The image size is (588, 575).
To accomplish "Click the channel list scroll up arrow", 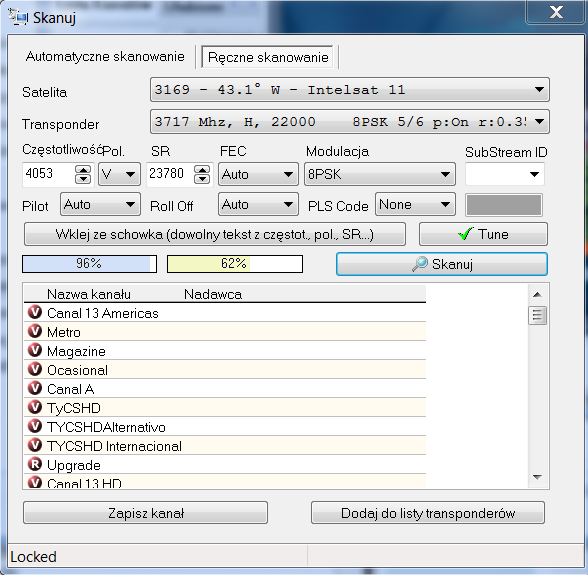I will point(537,295).
